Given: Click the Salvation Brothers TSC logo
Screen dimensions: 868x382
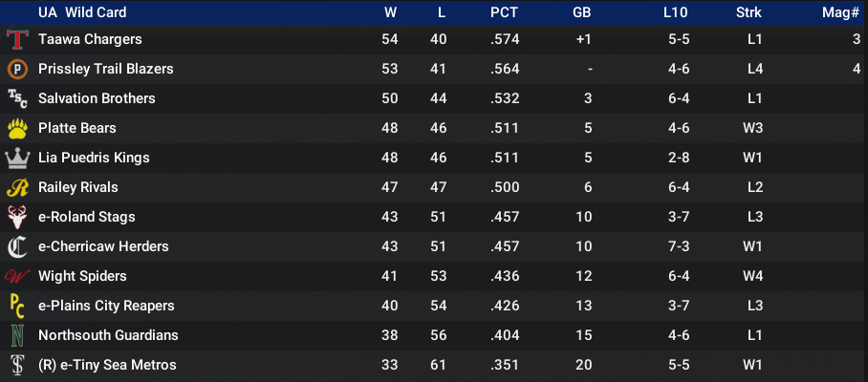Looking at the screenshot, I should pos(16,99).
